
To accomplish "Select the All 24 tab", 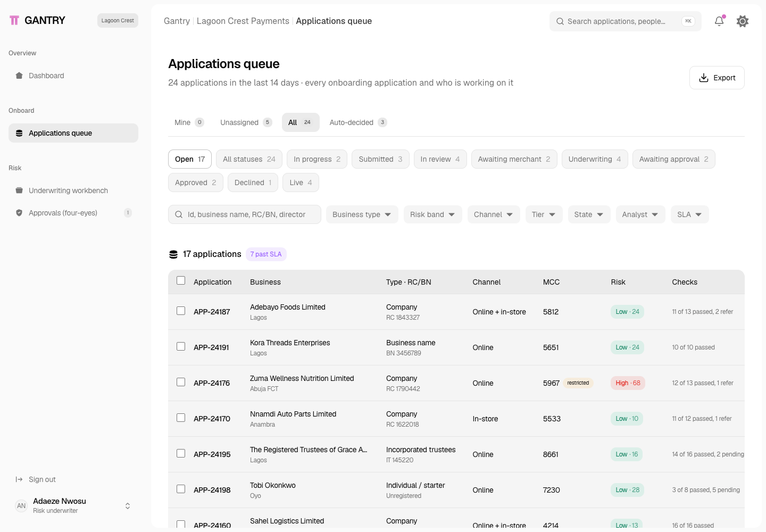I will (301, 122).
